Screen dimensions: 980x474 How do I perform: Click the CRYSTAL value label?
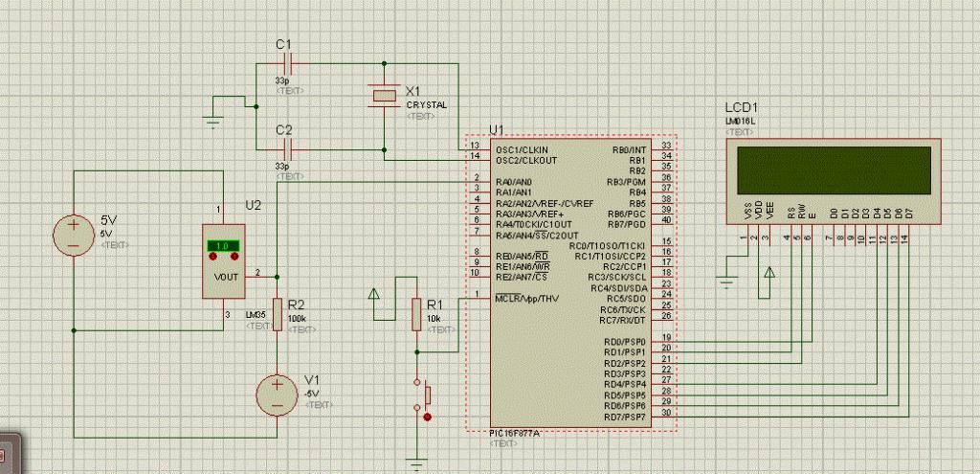427,105
